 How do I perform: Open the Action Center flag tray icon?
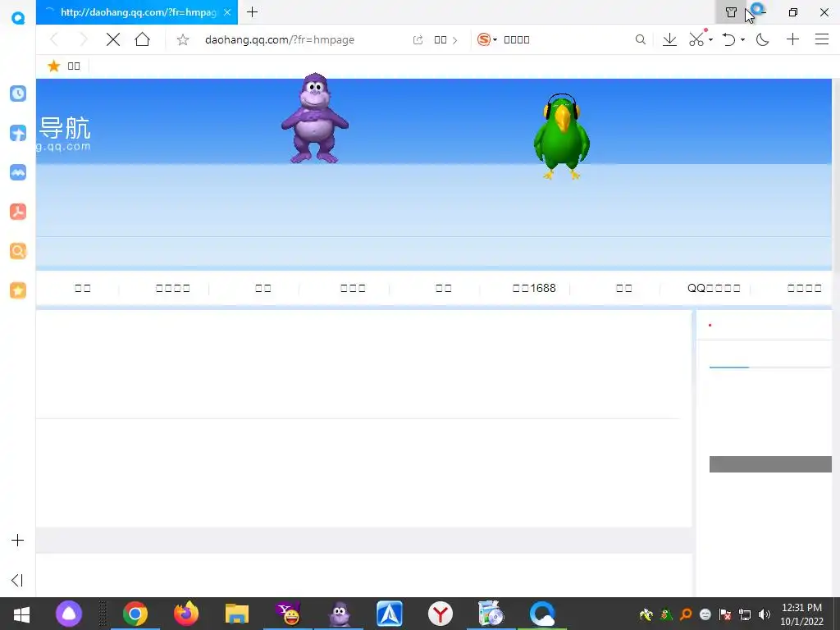pyautogui.click(x=725, y=614)
